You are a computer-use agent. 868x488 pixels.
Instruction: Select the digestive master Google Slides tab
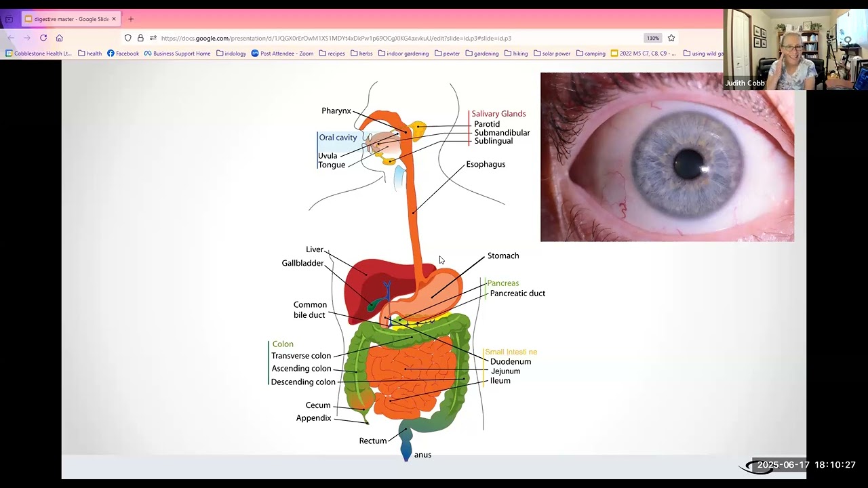click(x=71, y=19)
